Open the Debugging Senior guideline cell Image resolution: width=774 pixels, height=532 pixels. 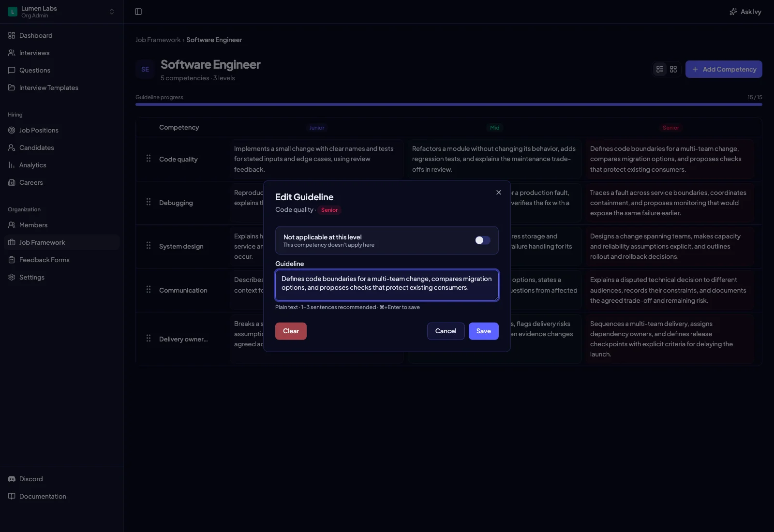pyautogui.click(x=670, y=203)
